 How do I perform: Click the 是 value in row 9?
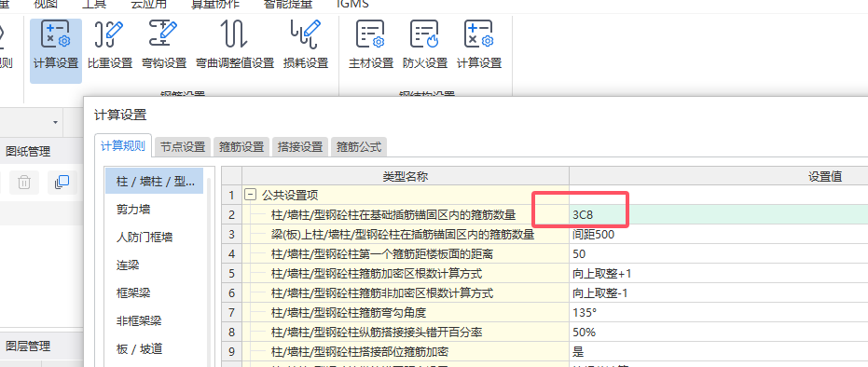coord(578,351)
